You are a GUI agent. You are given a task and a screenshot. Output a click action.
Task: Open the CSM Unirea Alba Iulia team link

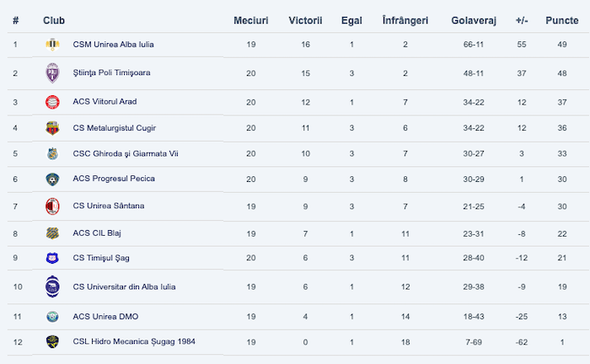pos(113,44)
